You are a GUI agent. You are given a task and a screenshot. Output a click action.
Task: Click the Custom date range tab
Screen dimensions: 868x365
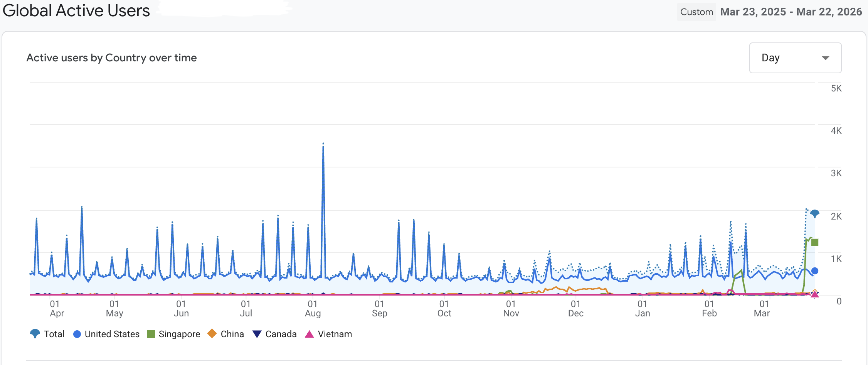click(696, 12)
